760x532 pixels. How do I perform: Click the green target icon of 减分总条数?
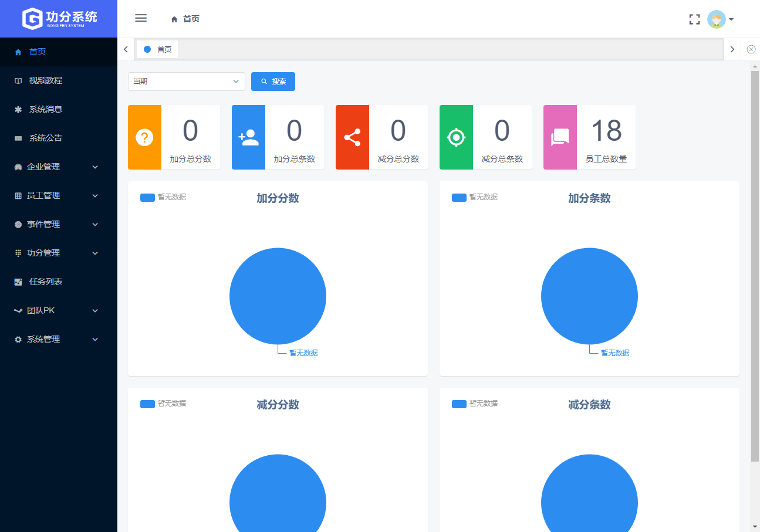pyautogui.click(x=456, y=137)
